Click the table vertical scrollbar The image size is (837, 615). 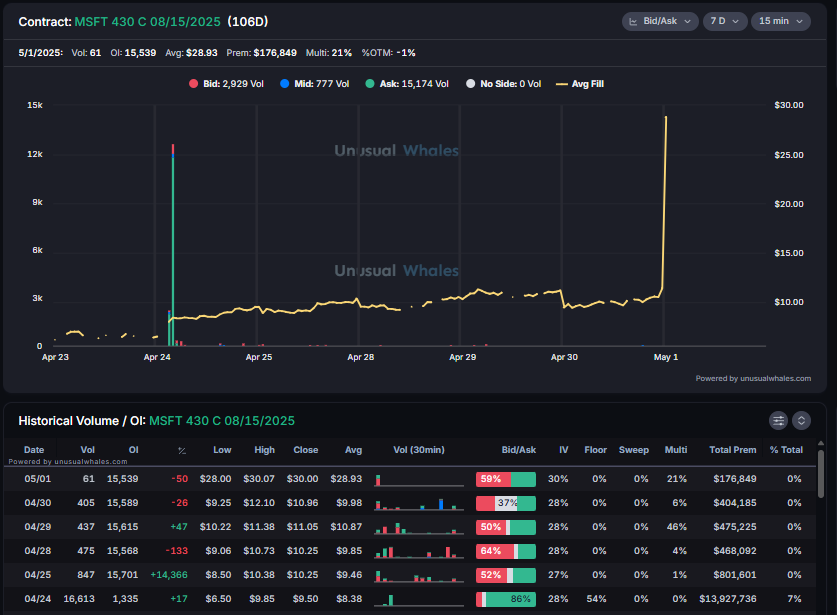pyautogui.click(x=820, y=474)
